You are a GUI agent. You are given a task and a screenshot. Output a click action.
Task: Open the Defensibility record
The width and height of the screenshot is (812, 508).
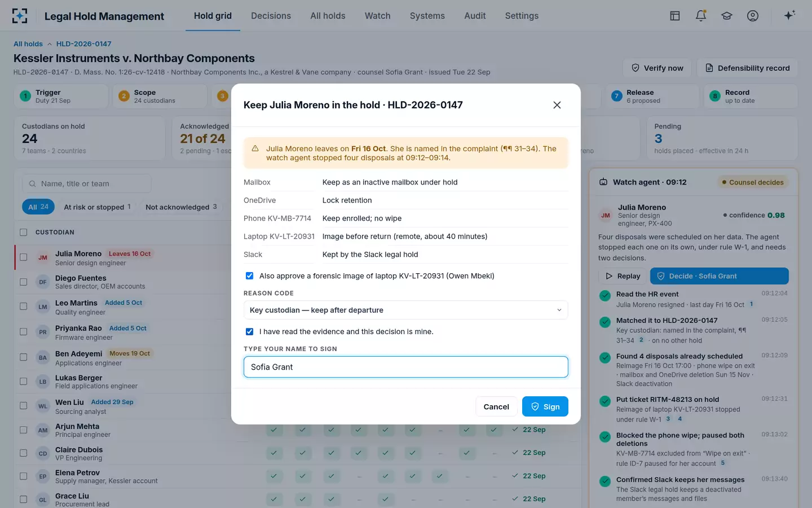(x=747, y=68)
